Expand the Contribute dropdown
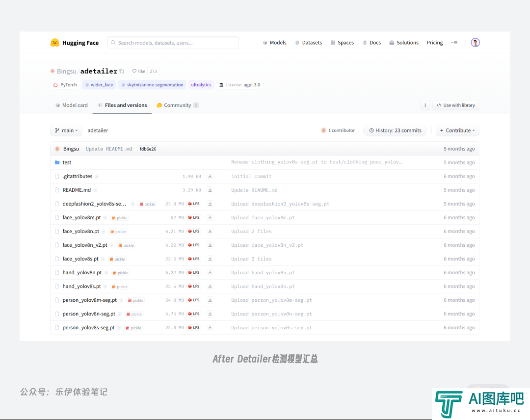 pyautogui.click(x=458, y=131)
